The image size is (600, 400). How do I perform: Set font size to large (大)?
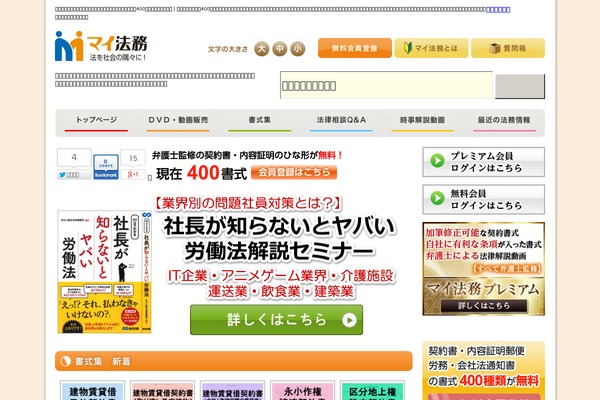coord(262,49)
